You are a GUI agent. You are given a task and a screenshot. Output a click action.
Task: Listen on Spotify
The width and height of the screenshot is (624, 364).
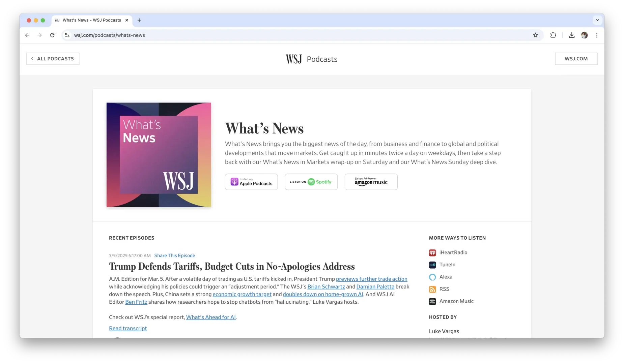311,182
